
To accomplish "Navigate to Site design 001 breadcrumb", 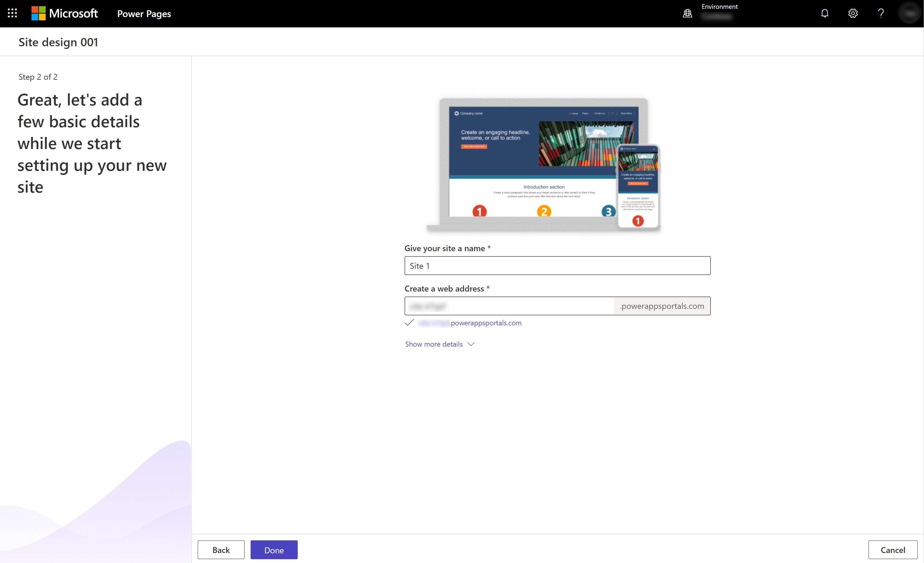I will tap(58, 42).
